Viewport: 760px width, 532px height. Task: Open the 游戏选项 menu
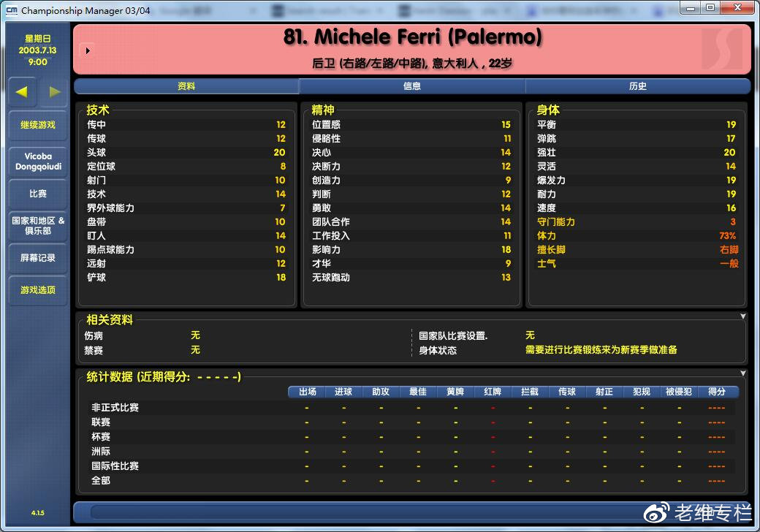click(38, 289)
